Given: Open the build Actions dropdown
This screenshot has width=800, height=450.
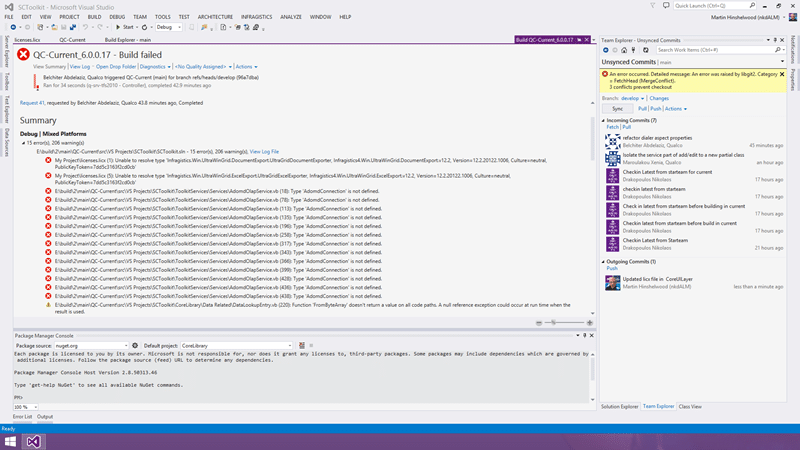Looking at the screenshot, I should (x=246, y=67).
